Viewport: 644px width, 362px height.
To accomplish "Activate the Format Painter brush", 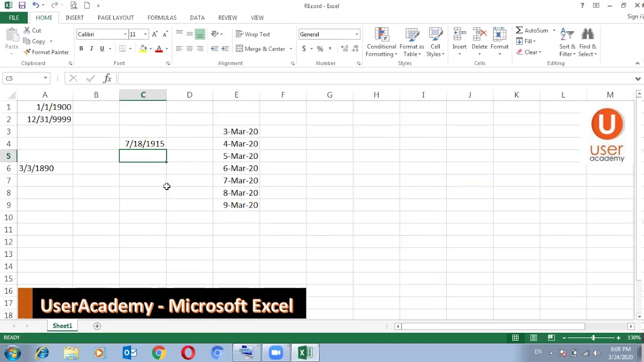I will point(46,52).
